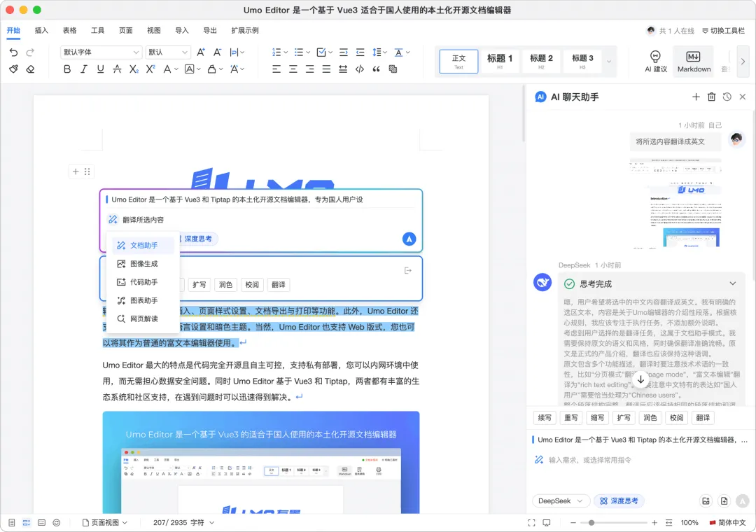756x532 pixels.
Task: Insert blockquote
Action: tap(377, 69)
